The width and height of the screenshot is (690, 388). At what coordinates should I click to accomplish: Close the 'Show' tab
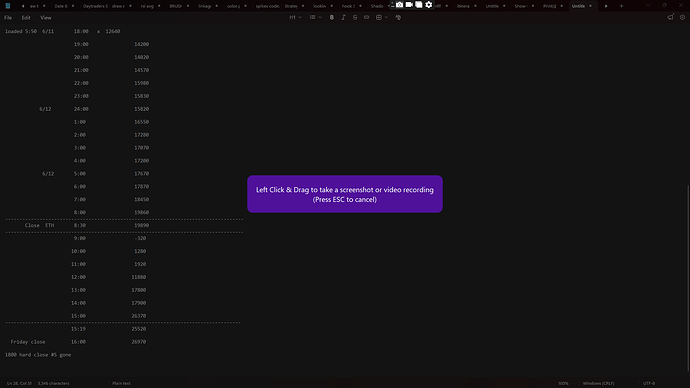click(x=532, y=6)
